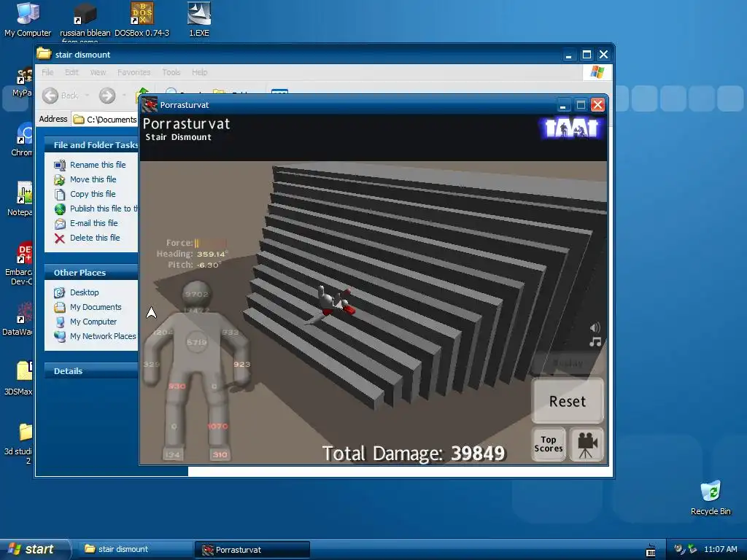Click the taskbar clock 11:07 AM

coord(720,549)
